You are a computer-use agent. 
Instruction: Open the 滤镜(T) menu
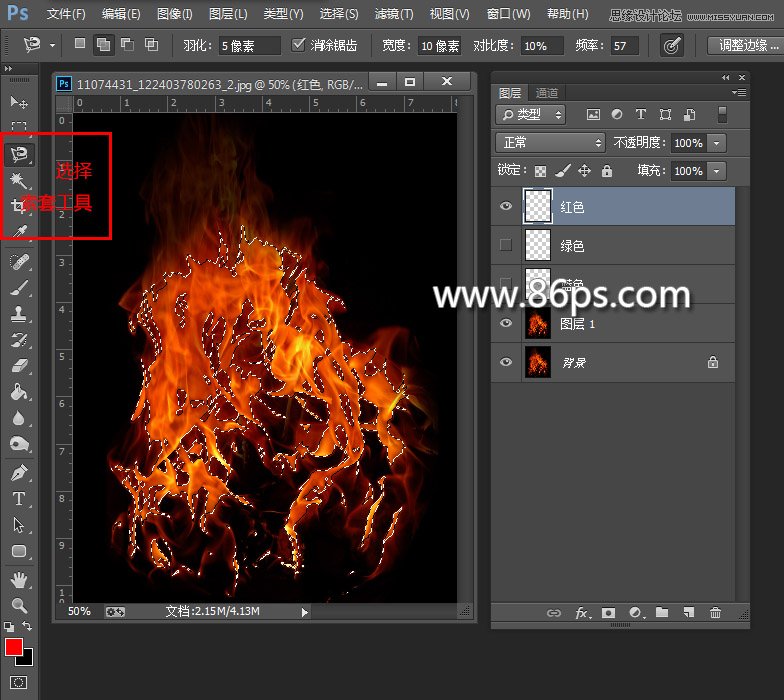pos(394,14)
